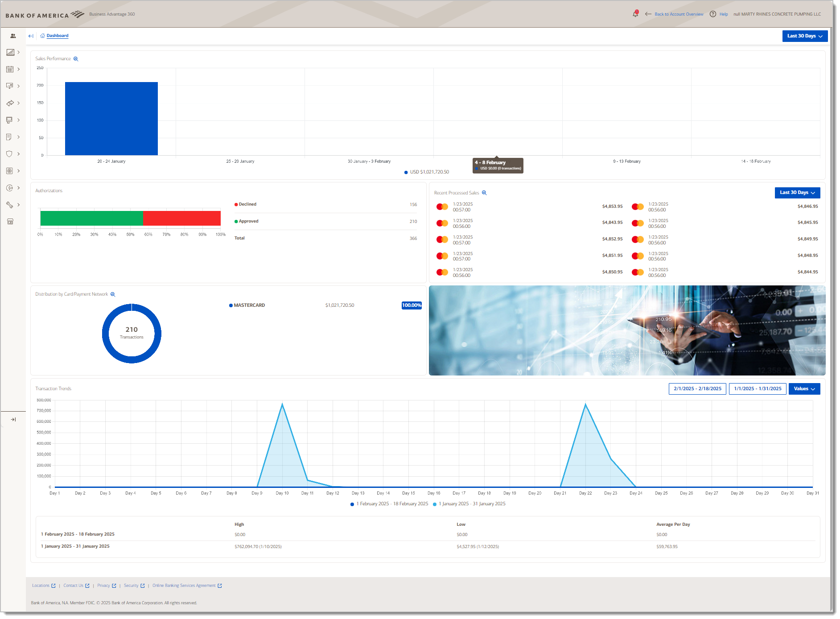Click Back to Account Overview link

click(679, 14)
